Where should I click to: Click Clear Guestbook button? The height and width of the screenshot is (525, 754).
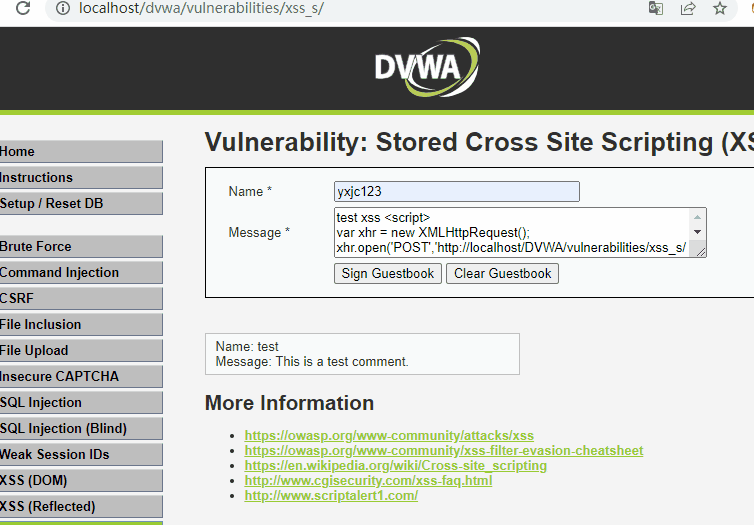[x=503, y=274]
